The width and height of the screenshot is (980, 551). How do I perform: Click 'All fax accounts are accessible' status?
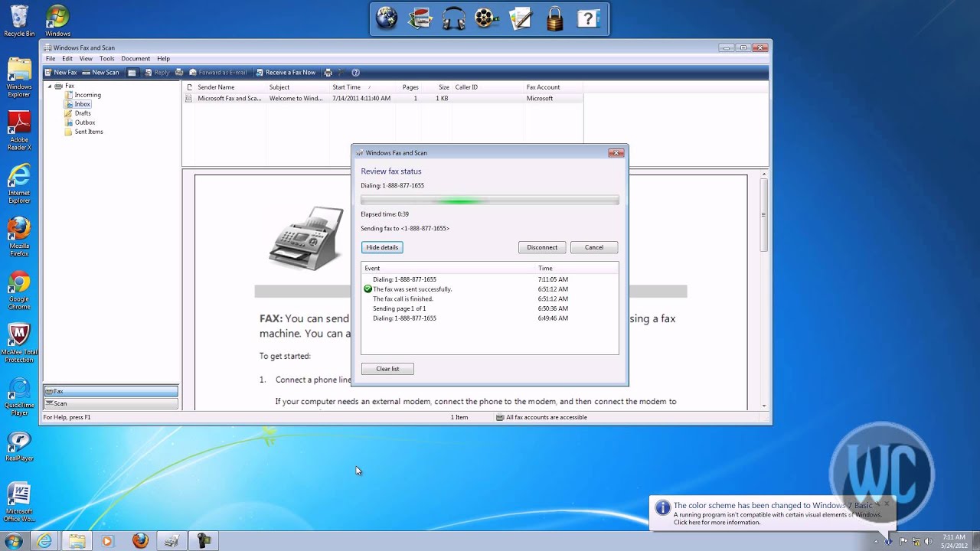point(541,418)
